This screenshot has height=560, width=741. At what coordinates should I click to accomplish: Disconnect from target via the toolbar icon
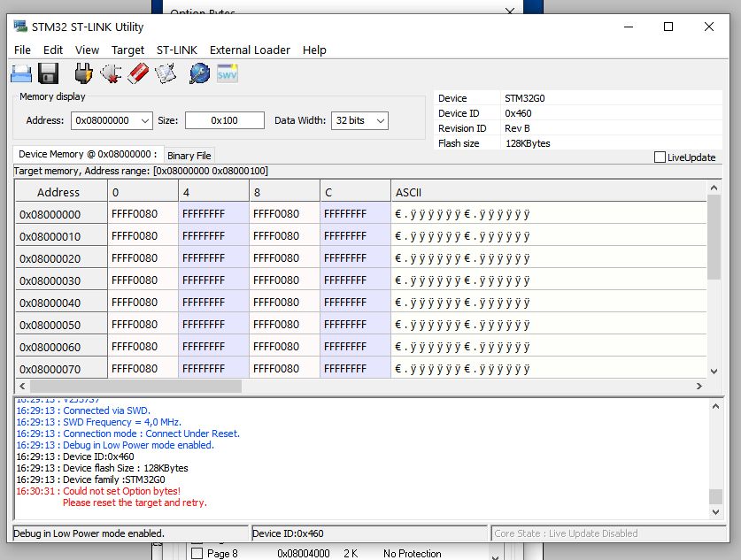[111, 73]
